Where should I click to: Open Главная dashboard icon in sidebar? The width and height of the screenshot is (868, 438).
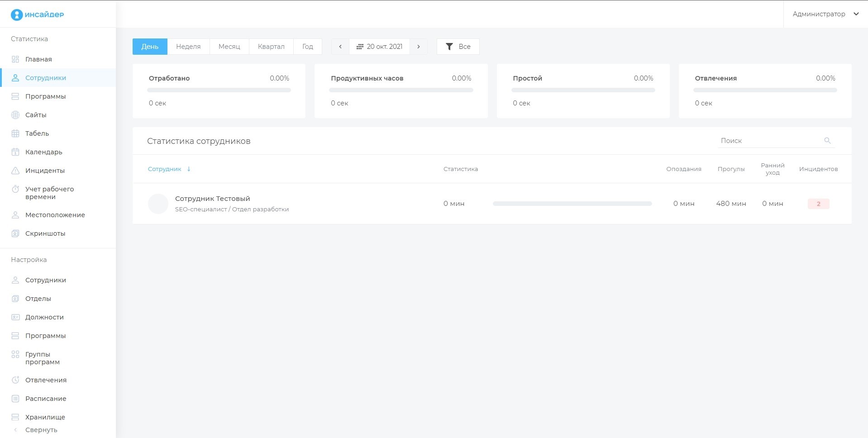(x=15, y=59)
